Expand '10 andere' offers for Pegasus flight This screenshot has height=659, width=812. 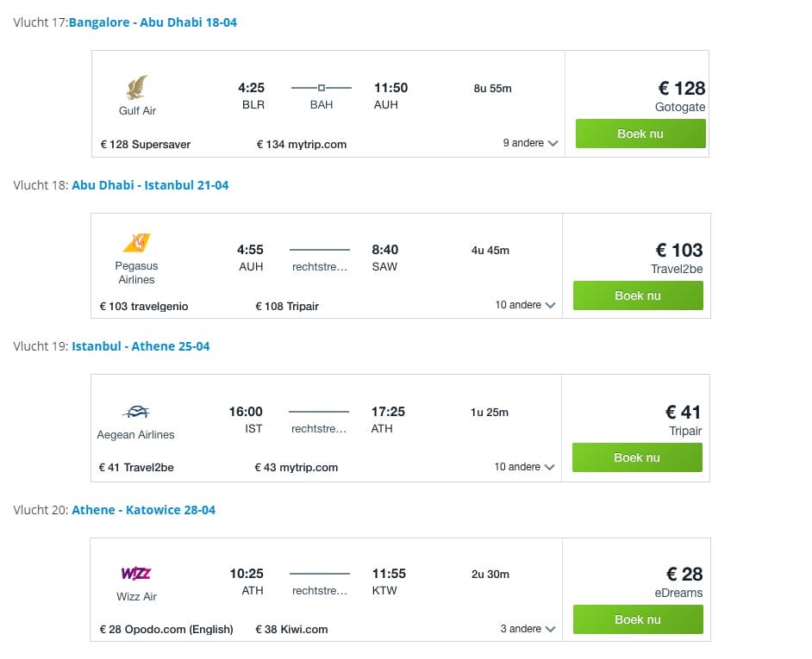[525, 305]
